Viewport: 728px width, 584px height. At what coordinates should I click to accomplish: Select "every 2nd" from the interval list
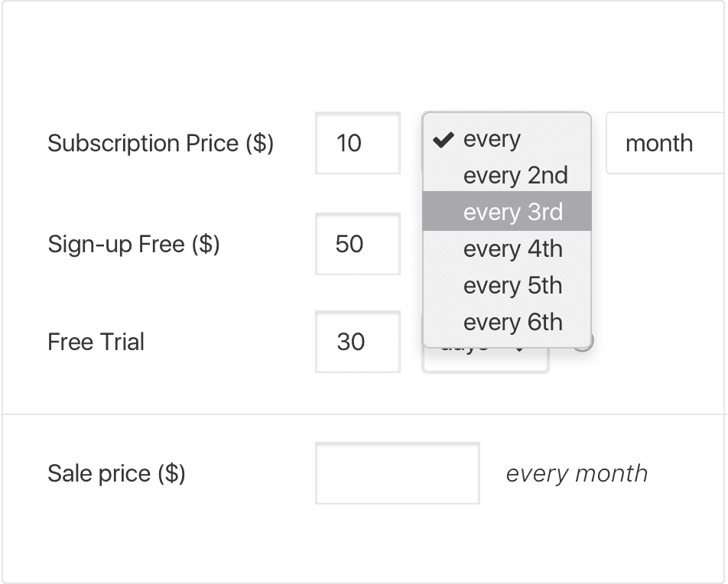coord(515,176)
